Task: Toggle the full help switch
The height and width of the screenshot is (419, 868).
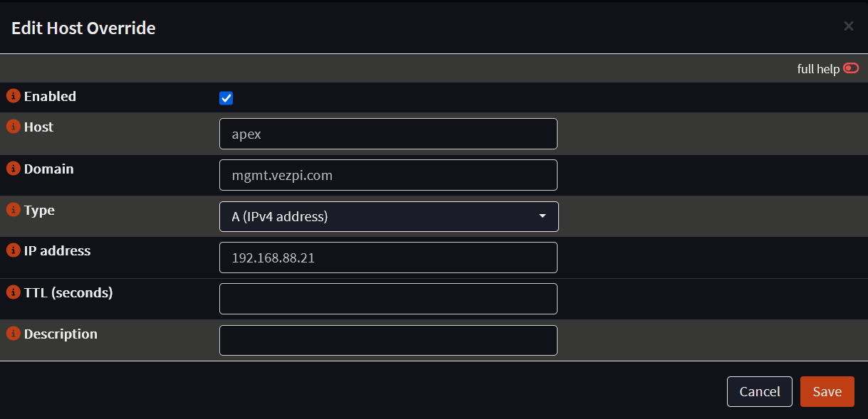Action: (x=851, y=68)
